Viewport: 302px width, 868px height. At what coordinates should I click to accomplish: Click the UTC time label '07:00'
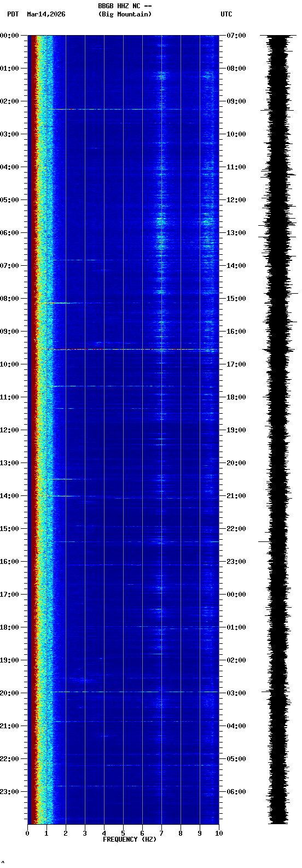(x=236, y=36)
